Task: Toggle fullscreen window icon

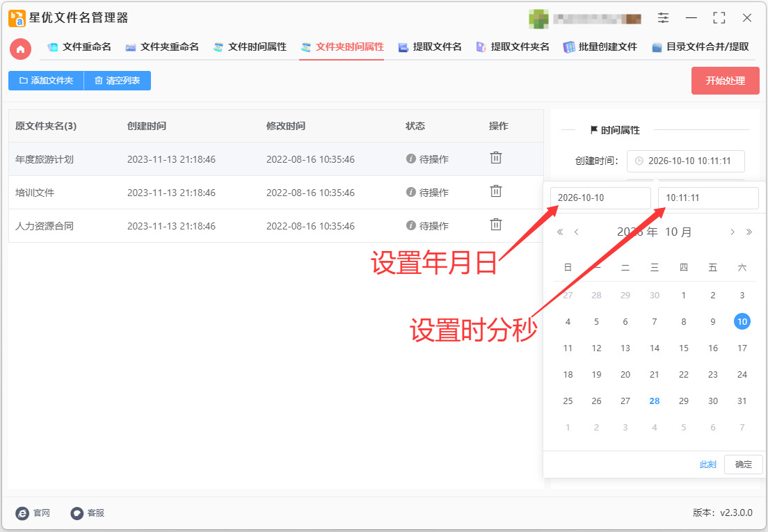Action: pyautogui.click(x=719, y=18)
